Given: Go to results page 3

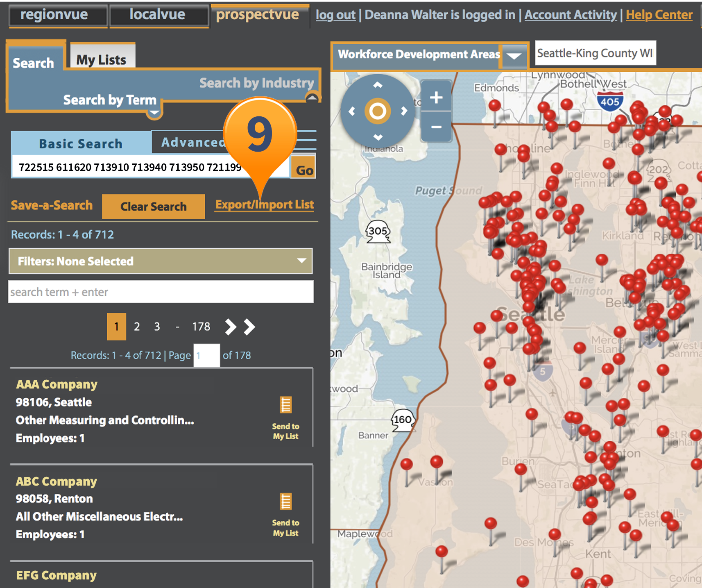Looking at the screenshot, I should point(157,327).
